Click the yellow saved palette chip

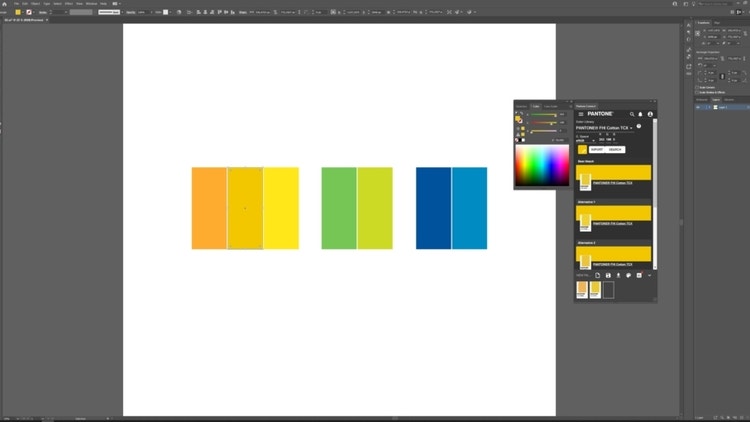[x=595, y=290]
